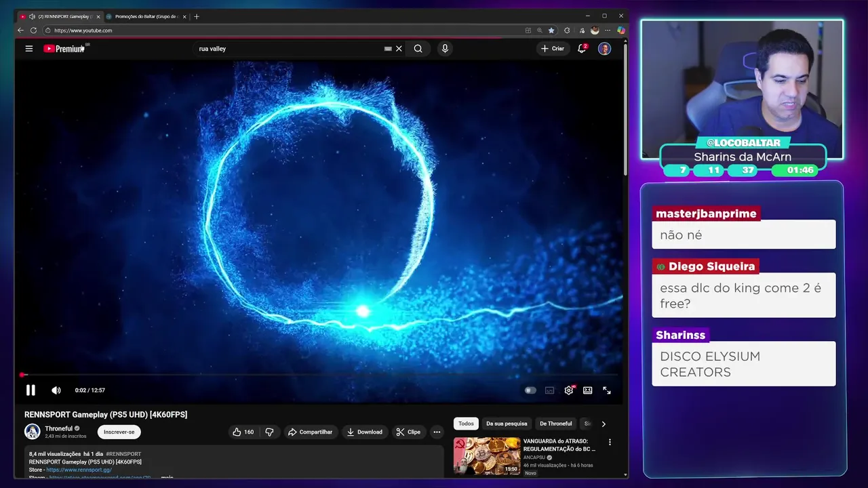This screenshot has height=488, width=868.
Task: Switch to 'Promoções do Baltar' browser tab
Action: (x=144, y=16)
